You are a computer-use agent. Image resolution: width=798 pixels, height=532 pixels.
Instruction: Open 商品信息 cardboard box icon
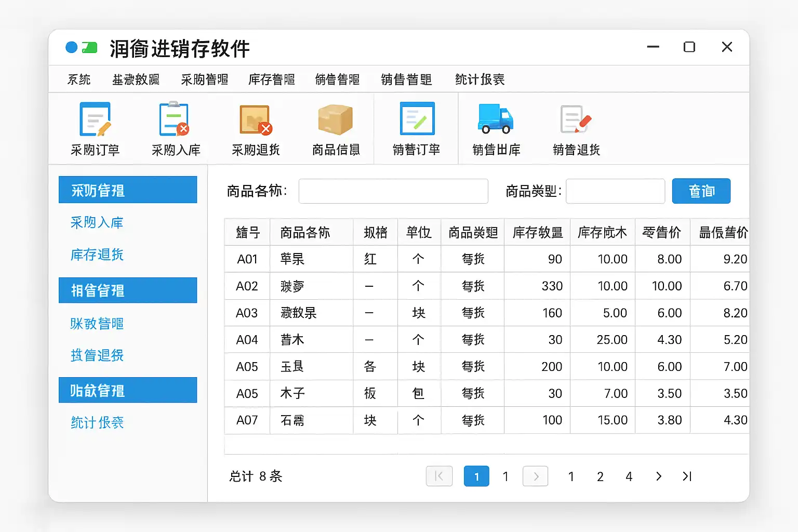click(335, 120)
